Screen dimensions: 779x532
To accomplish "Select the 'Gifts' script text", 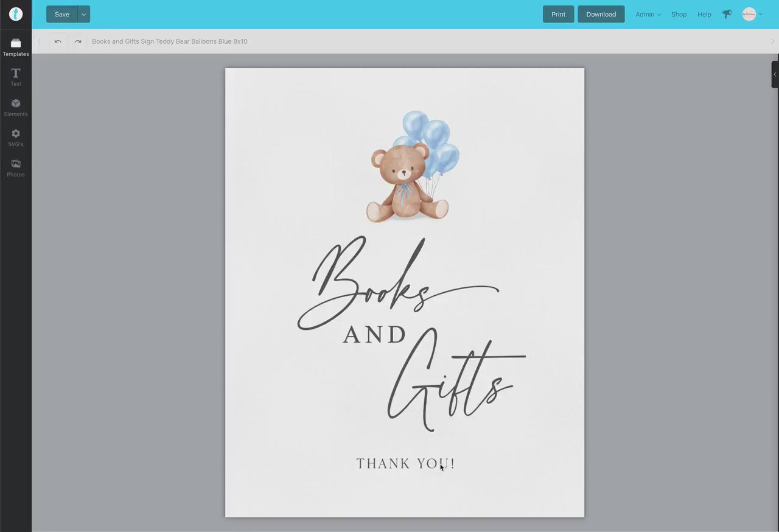I will pos(456,380).
